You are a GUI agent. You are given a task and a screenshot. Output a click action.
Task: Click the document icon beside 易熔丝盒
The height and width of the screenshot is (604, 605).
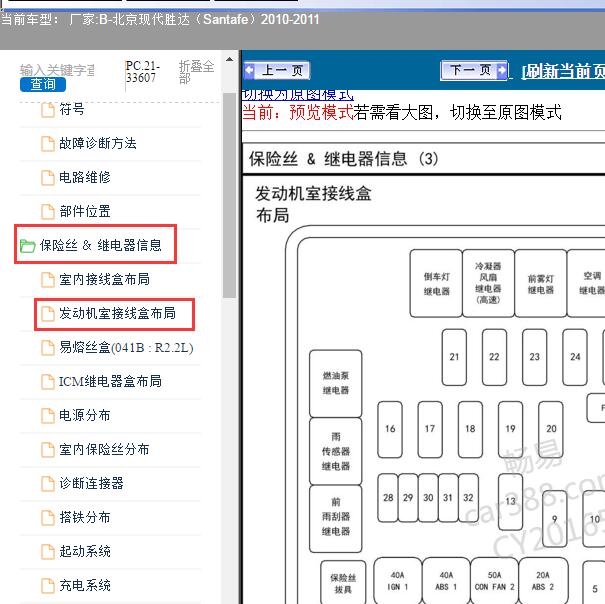click(x=48, y=348)
